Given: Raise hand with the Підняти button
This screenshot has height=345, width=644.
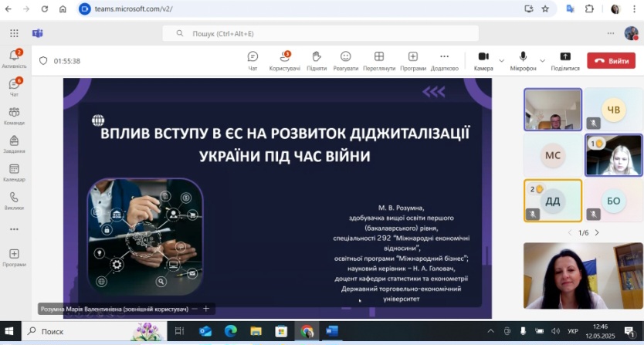Looking at the screenshot, I should 316,60.
